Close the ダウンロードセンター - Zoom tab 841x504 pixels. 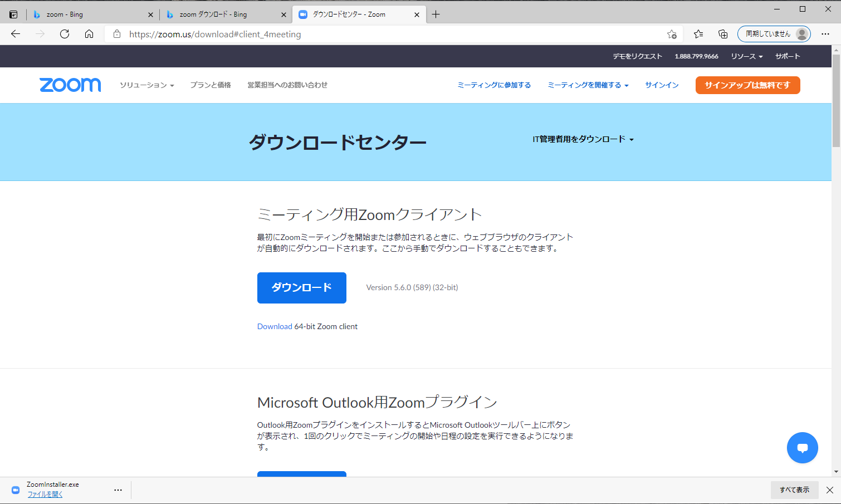pyautogui.click(x=417, y=15)
